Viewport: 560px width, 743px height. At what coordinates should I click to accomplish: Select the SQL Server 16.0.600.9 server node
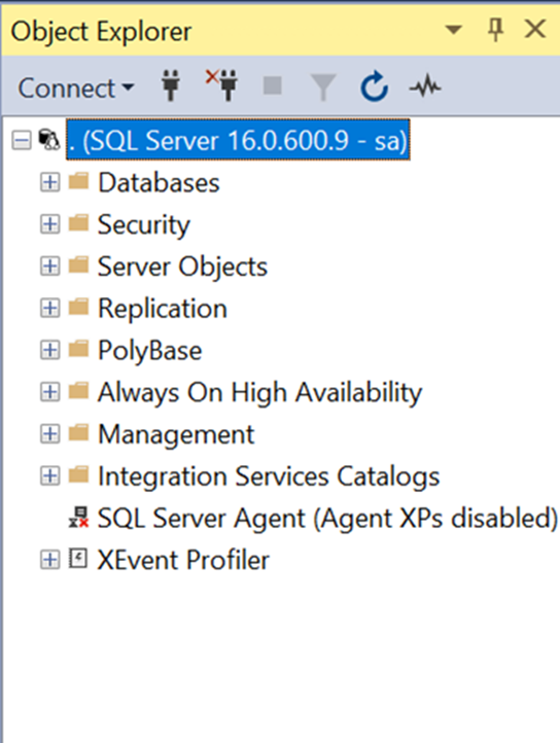tap(238, 141)
